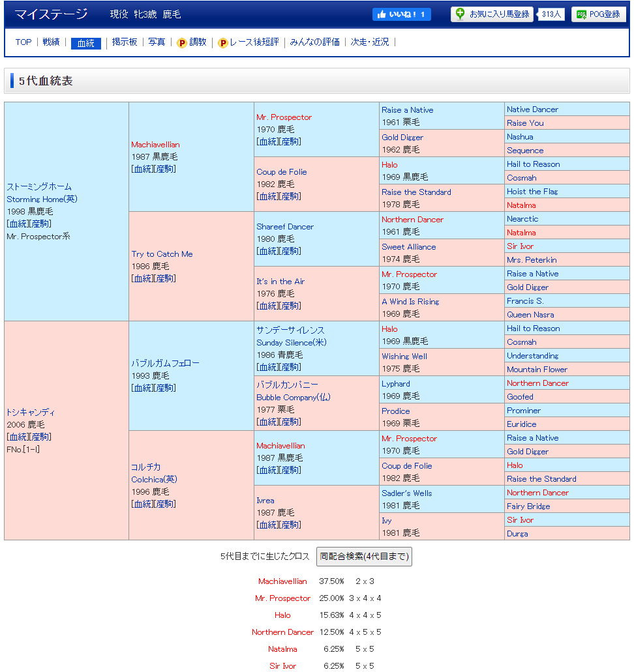Viewport: 634px width, 672px height.
Task: Open the Euridice link
Action: [522, 424]
